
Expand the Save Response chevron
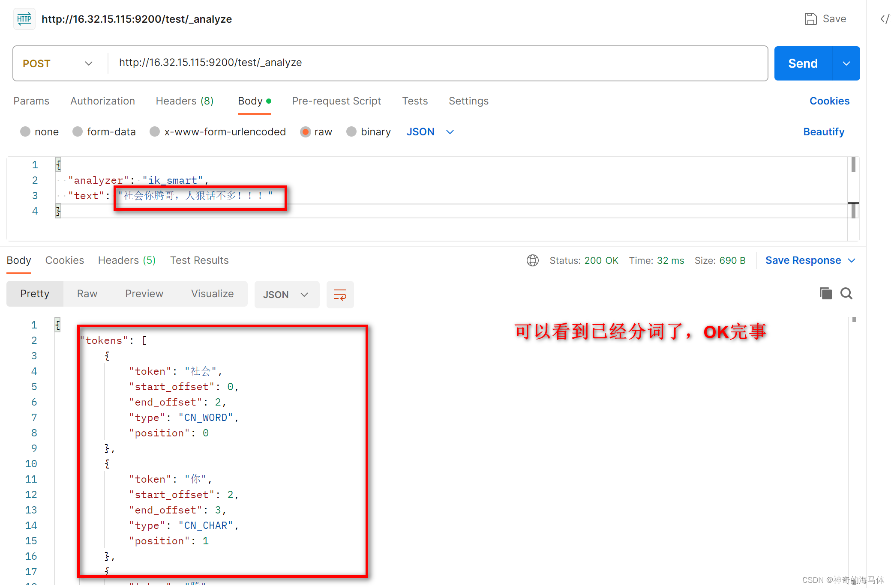click(x=852, y=260)
